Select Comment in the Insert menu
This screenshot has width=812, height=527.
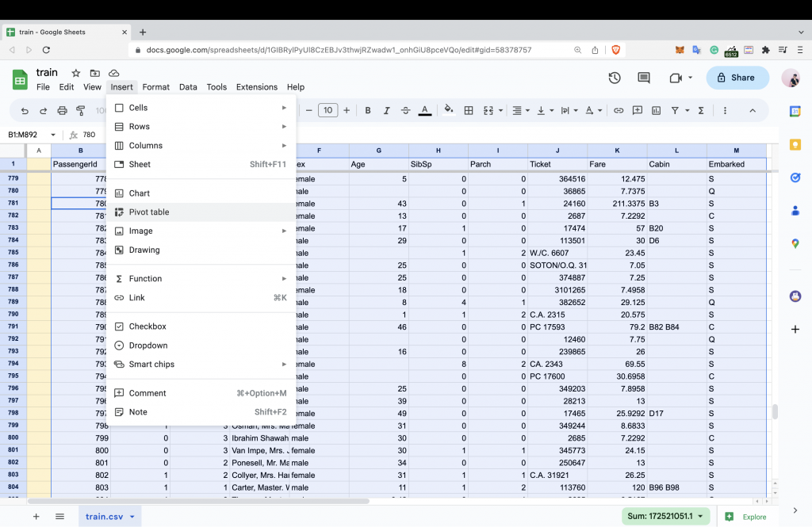tap(201, 393)
